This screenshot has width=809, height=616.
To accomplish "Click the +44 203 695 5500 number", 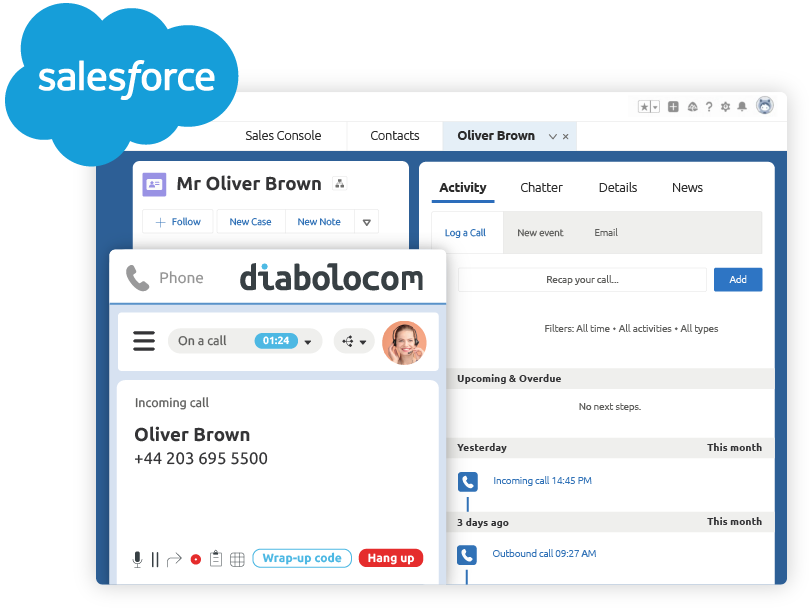I will coord(201,459).
